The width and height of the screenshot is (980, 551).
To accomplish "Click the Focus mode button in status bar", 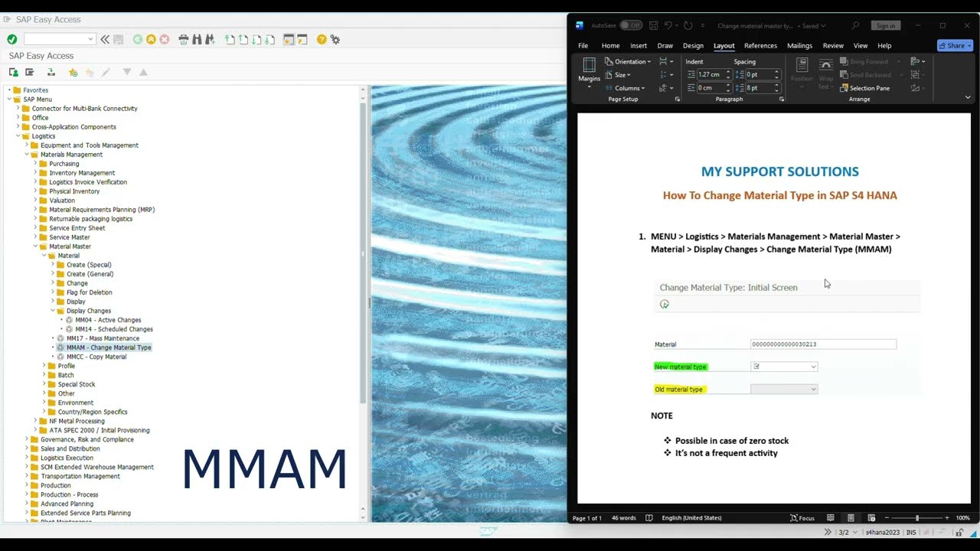I will point(802,518).
